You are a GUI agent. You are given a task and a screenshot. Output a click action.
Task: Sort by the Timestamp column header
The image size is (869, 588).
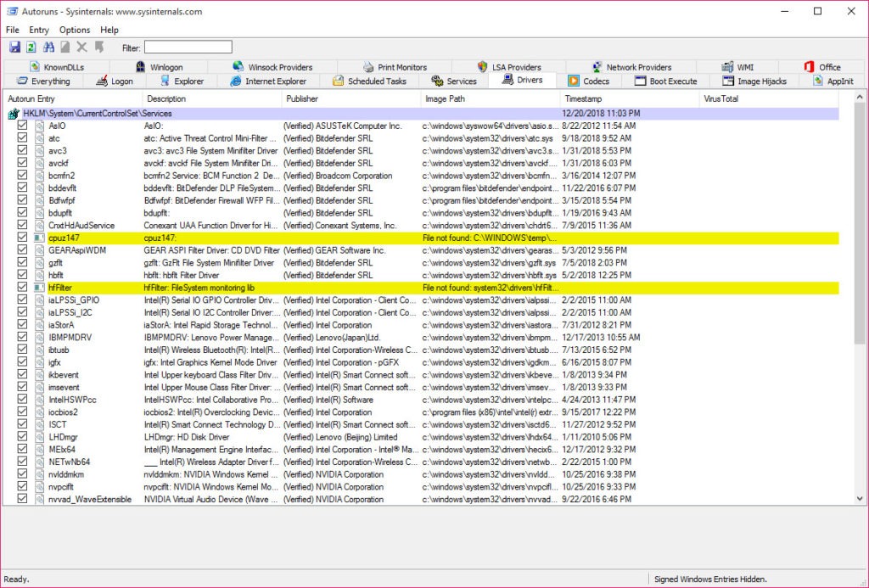click(x=630, y=98)
